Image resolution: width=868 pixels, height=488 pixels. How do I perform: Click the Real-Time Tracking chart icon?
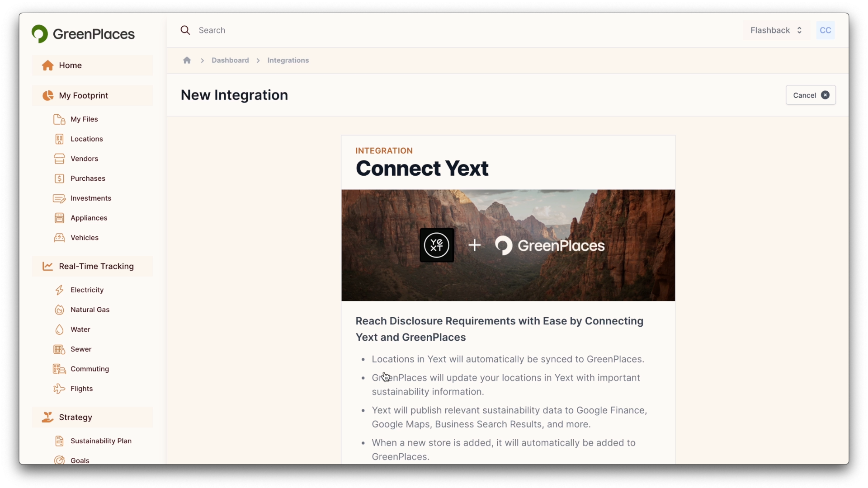pyautogui.click(x=48, y=267)
